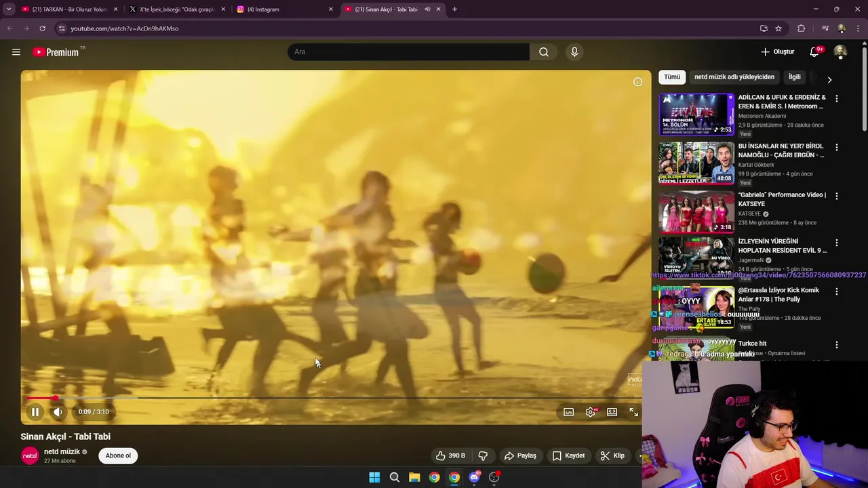Go back in browser history
The image size is (868, 488).
(9, 28)
